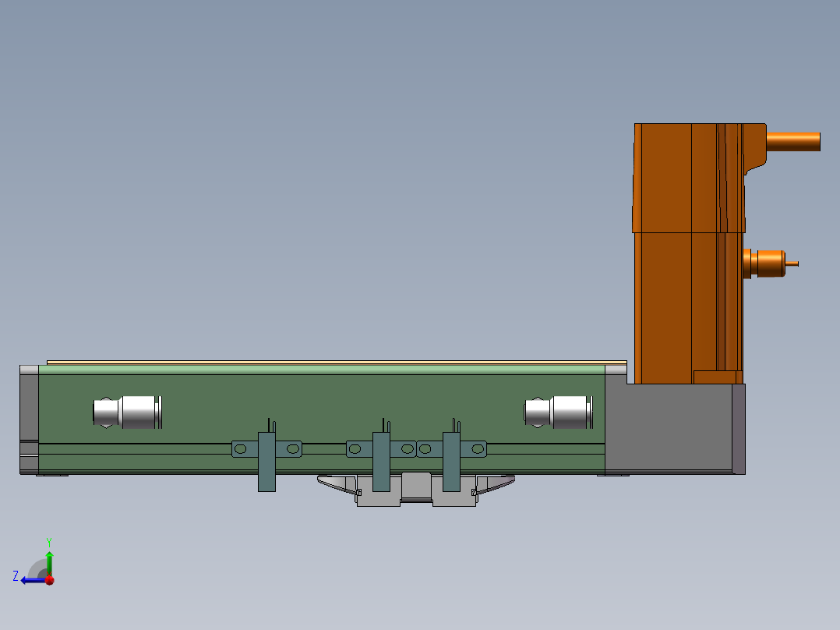Click the left metallic cylindrical fitting on the rail
The width and height of the screenshot is (840, 630).
[x=129, y=412]
